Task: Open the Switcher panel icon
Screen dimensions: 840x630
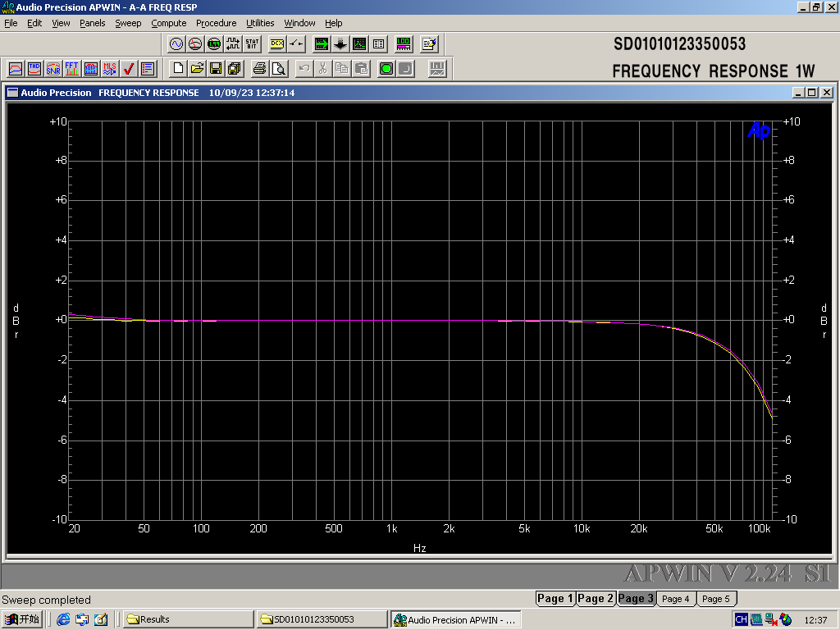Action: [296, 44]
